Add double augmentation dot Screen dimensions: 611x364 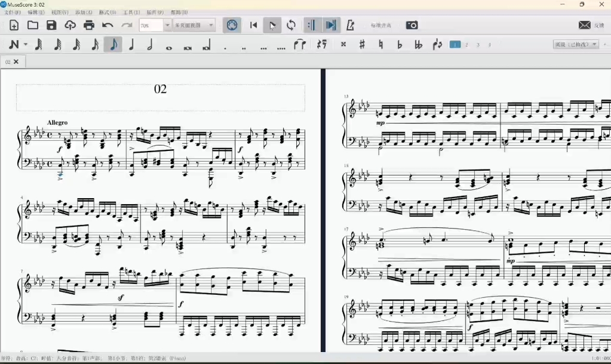click(x=244, y=48)
